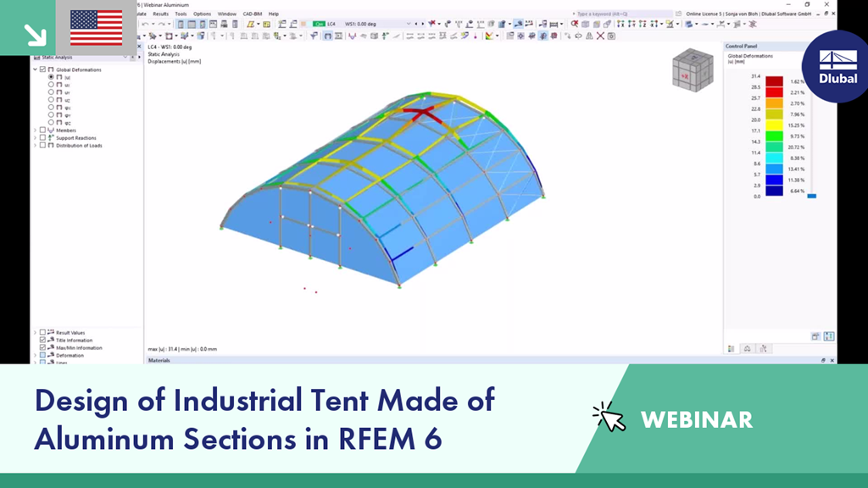Enable the Members results checkbox
Viewport: 868px width, 488px height.
(42, 130)
